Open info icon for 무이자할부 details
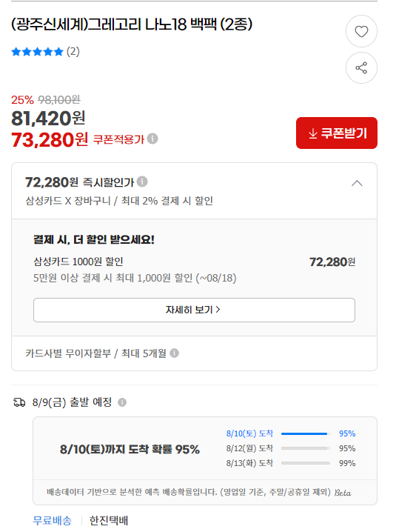 pyautogui.click(x=174, y=353)
